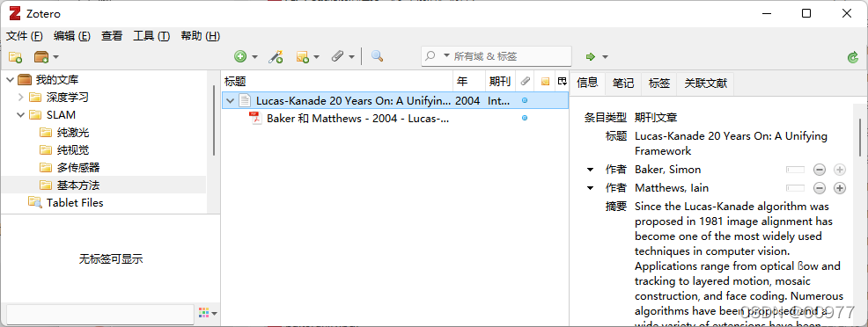Open the colored tag selector actions menu
This screenshot has width=868, height=327.
[x=208, y=313]
